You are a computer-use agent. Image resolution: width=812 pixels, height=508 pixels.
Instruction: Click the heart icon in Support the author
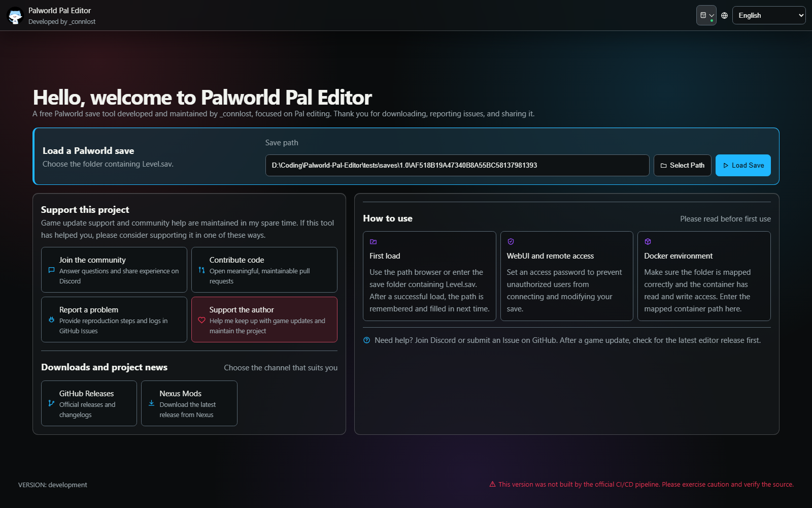201,320
